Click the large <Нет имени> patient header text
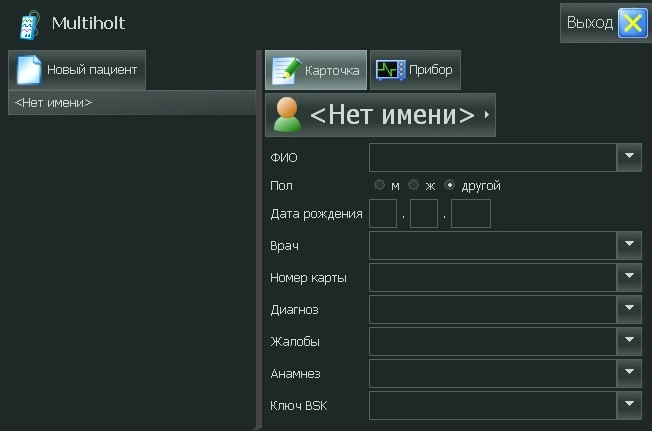The image size is (652, 431). (392, 115)
